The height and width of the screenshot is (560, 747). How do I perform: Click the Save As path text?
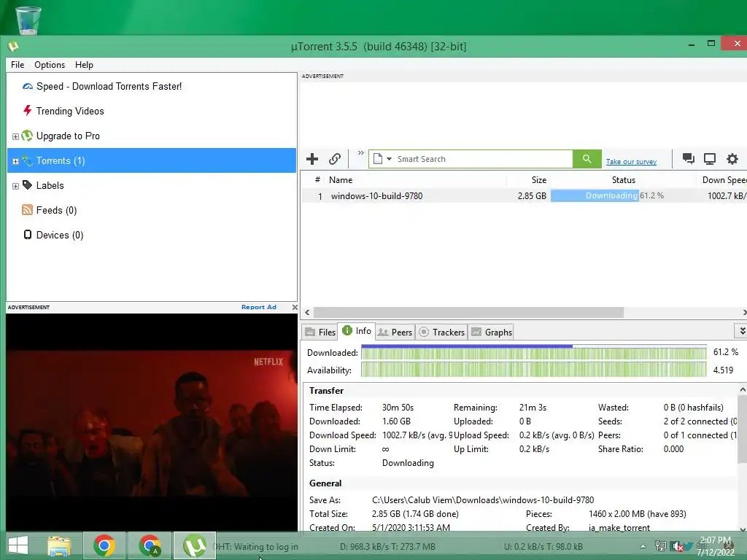(x=483, y=500)
